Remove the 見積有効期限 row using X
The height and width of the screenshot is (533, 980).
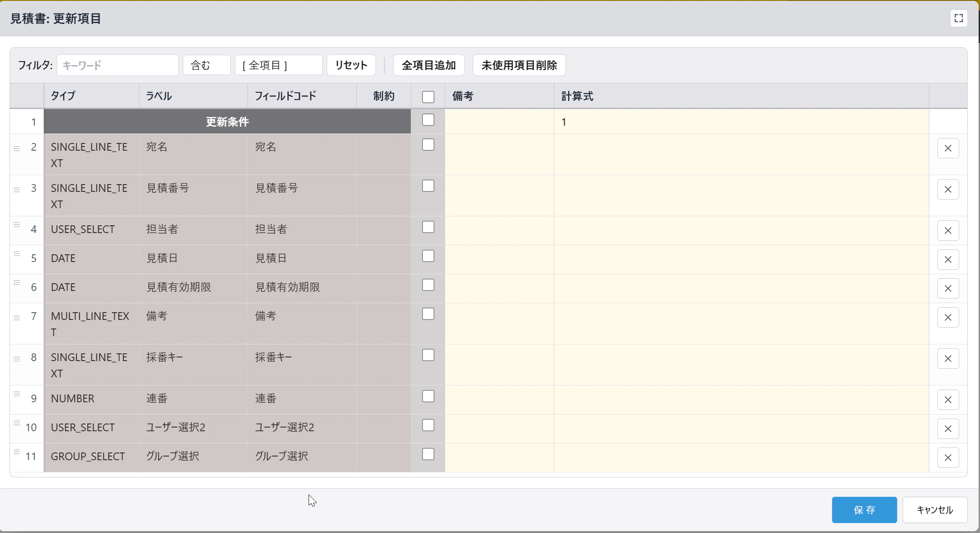(948, 289)
